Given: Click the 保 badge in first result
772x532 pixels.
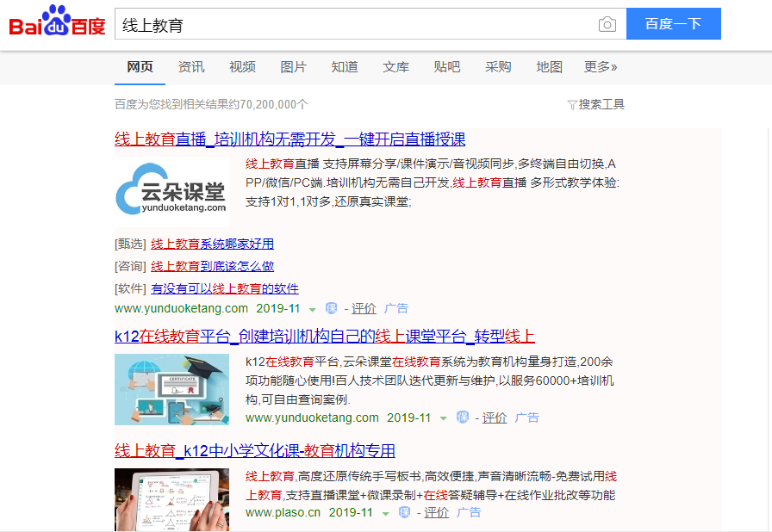Looking at the screenshot, I should [332, 308].
